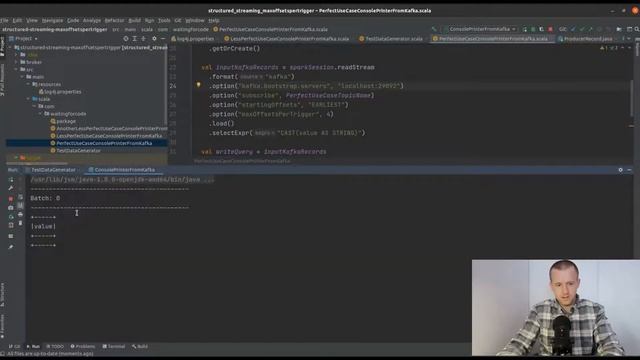Select log4j.properties in project tree
Screen dimensions: 640x360
[60, 91]
